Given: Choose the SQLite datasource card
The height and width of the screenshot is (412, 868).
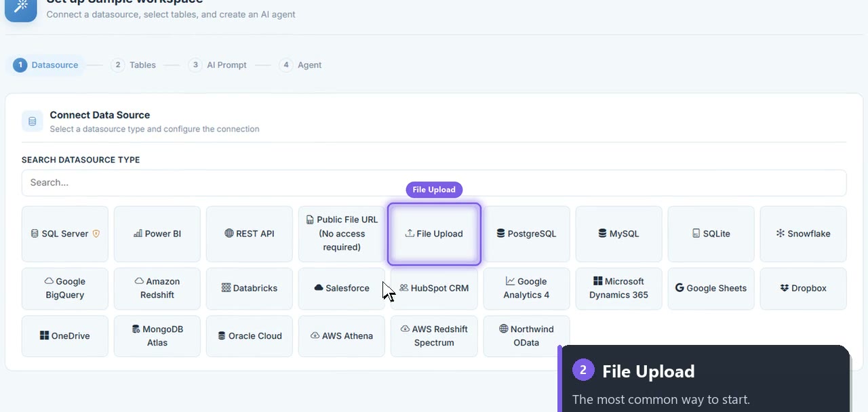Looking at the screenshot, I should [711, 234].
